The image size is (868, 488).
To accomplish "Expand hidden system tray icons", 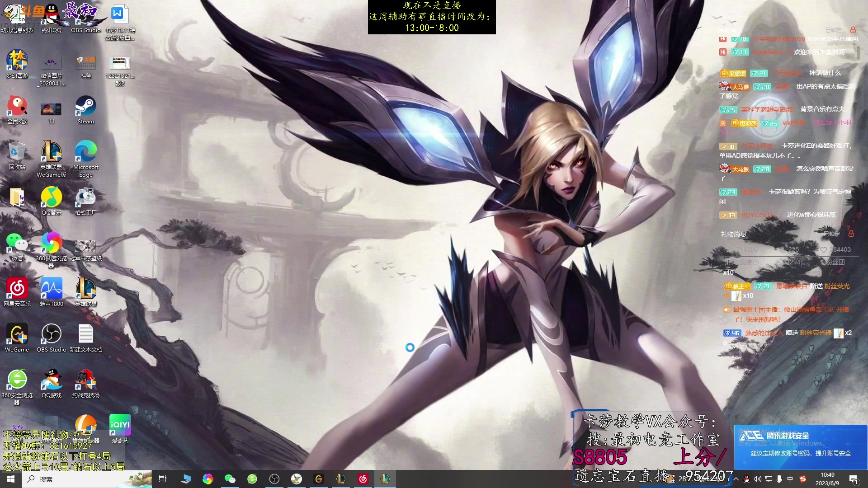I will [x=736, y=479].
